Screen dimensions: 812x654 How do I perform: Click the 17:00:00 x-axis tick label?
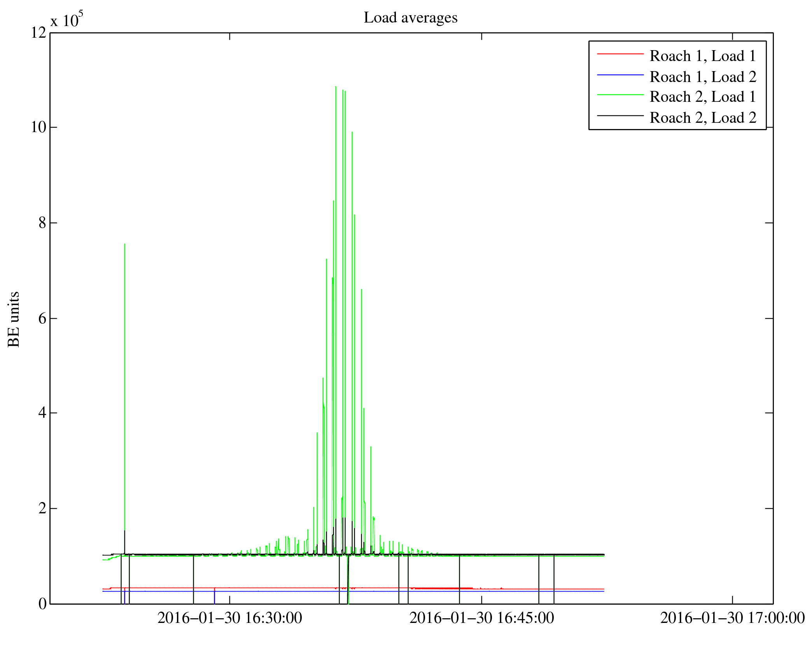pos(732,618)
